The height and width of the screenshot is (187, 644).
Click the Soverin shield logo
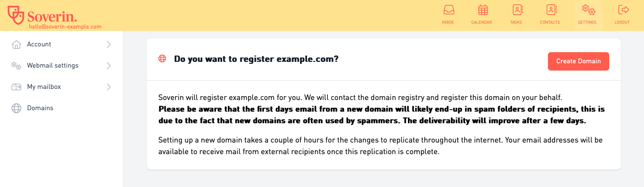click(x=16, y=15)
